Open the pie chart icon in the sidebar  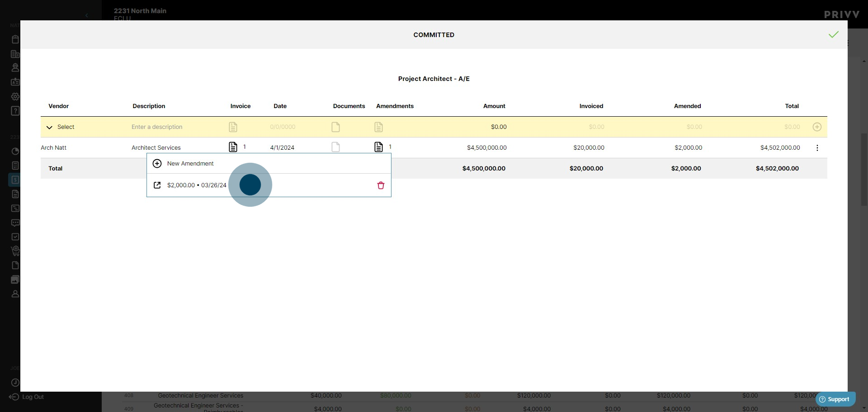[15, 151]
